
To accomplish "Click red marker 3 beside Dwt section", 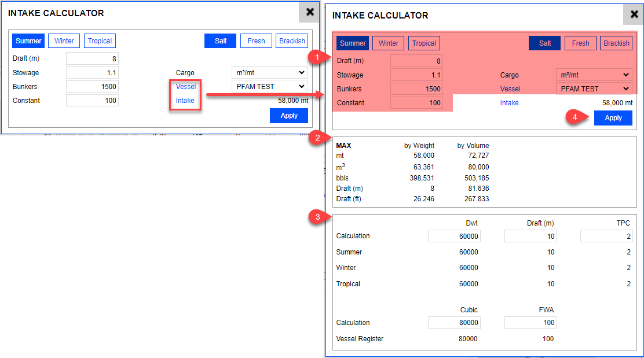I will [x=316, y=217].
